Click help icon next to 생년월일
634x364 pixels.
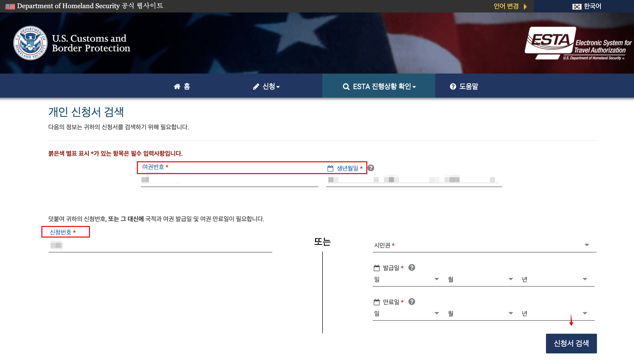371,168
